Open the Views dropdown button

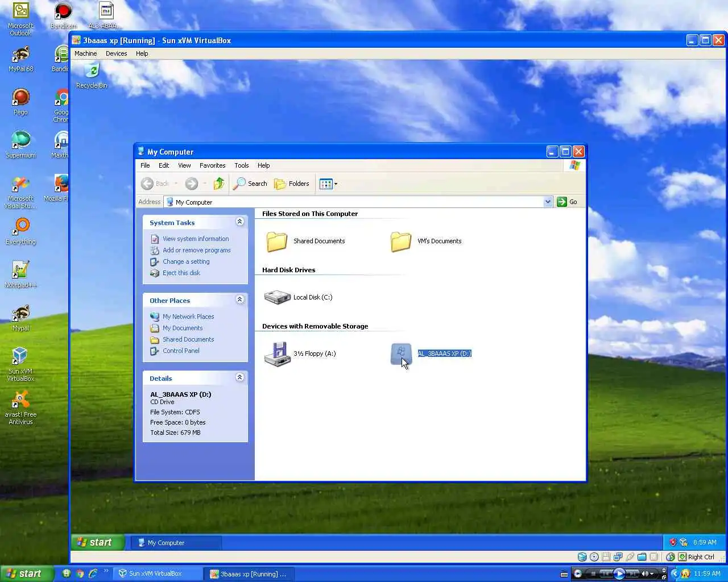(x=328, y=184)
